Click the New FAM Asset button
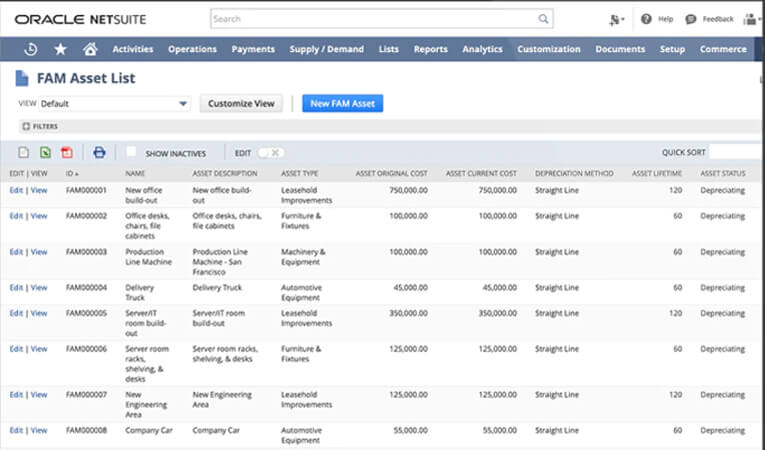Screen dimensions: 765x450 [x=342, y=103]
